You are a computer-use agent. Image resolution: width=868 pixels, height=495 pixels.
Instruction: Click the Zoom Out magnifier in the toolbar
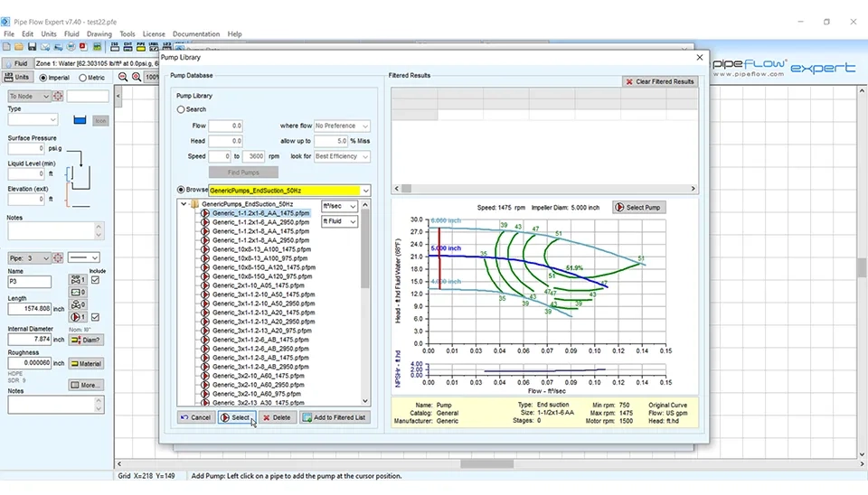(x=122, y=78)
